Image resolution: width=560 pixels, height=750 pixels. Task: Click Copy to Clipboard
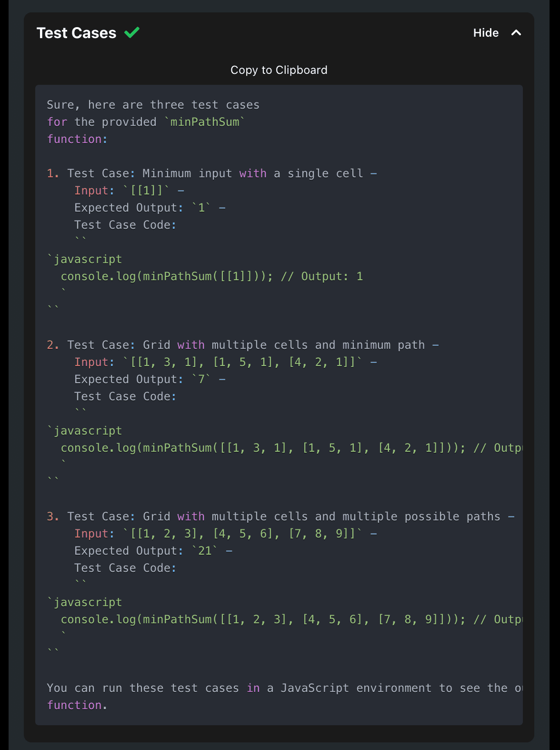pyautogui.click(x=279, y=70)
